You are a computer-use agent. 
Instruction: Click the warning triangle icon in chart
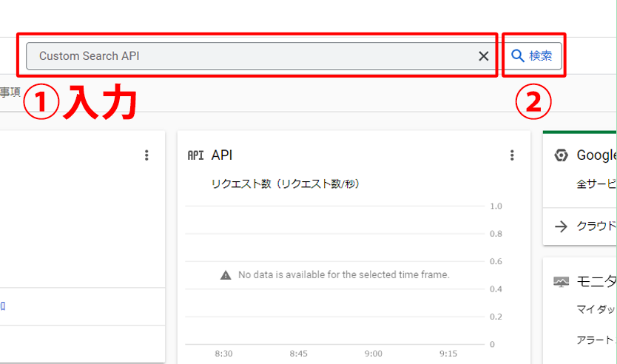point(226,275)
